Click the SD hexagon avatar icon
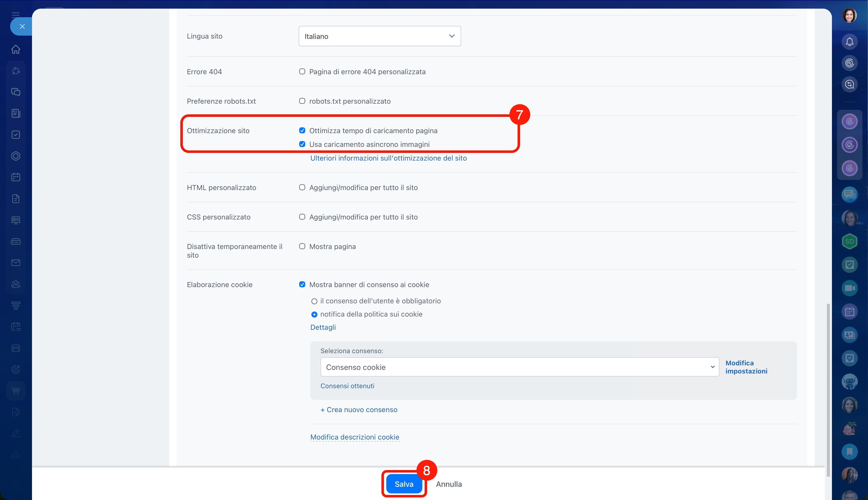The image size is (868, 500). [849, 241]
